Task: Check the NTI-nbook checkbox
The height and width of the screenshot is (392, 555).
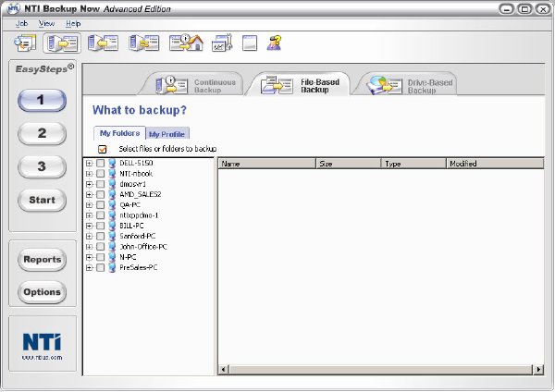Action: point(101,174)
